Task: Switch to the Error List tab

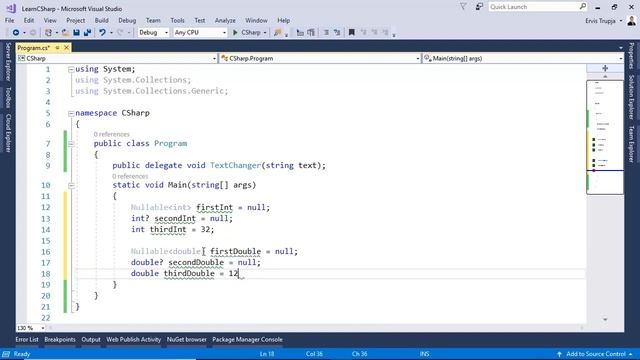Action: [x=27, y=340]
